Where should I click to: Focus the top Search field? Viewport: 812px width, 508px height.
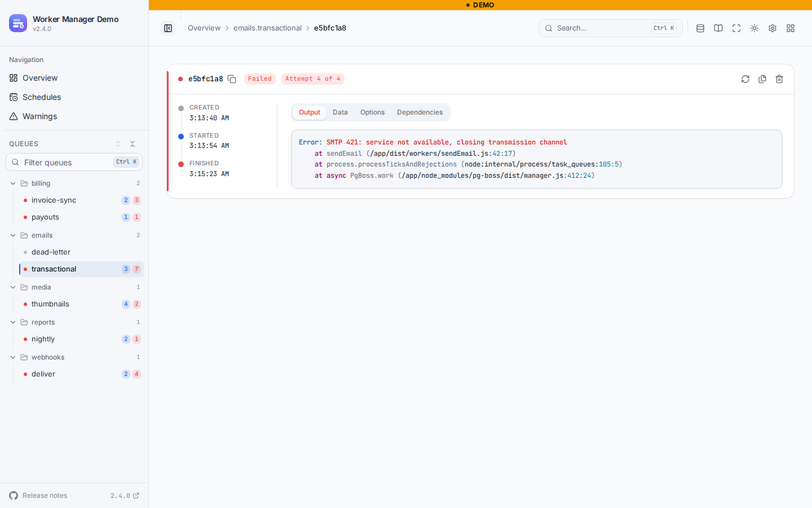click(610, 28)
